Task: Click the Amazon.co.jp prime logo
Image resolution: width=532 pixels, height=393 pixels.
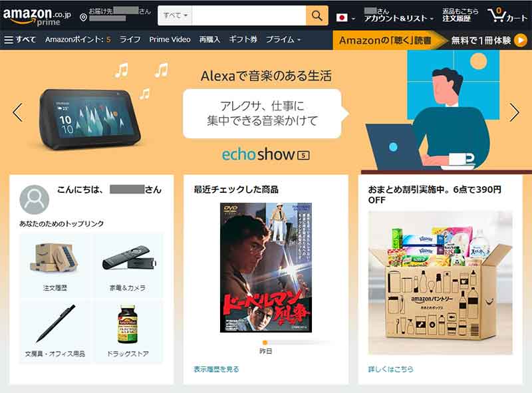Action: coord(37,16)
